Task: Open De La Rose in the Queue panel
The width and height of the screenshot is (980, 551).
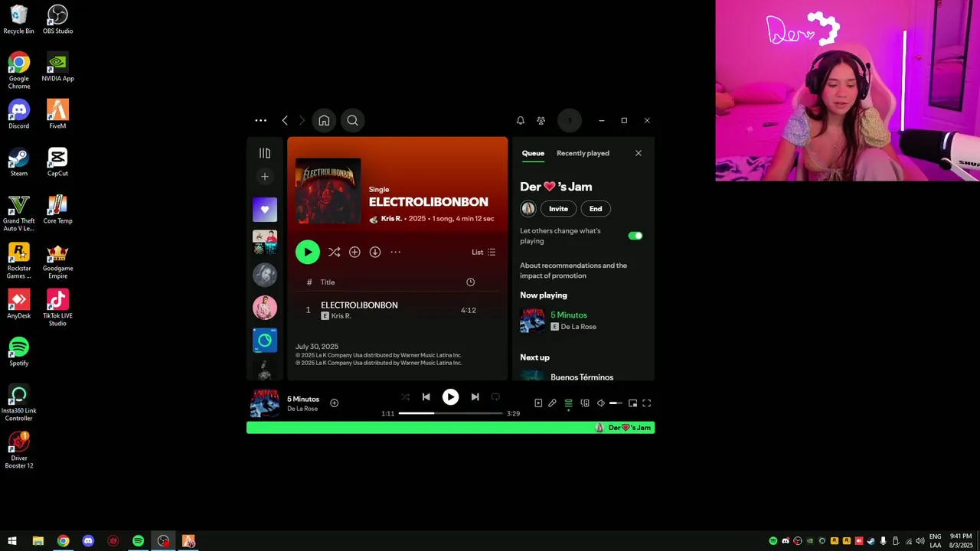Action: click(x=579, y=327)
